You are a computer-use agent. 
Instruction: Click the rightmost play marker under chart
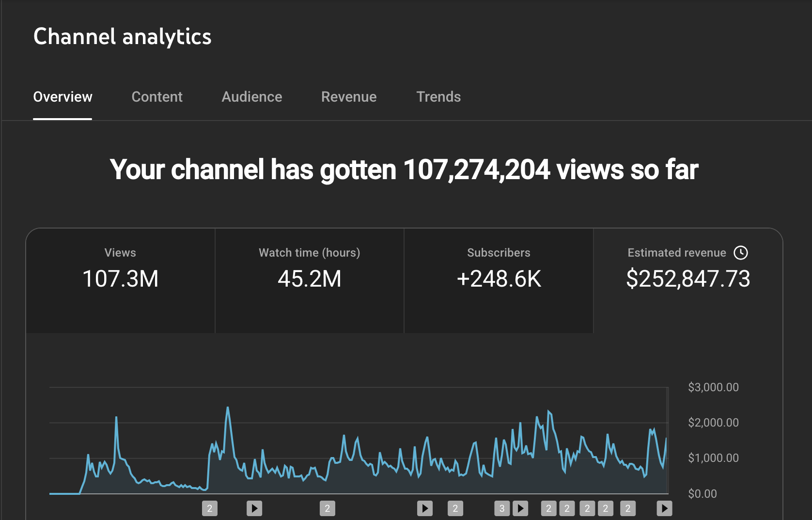point(664,508)
